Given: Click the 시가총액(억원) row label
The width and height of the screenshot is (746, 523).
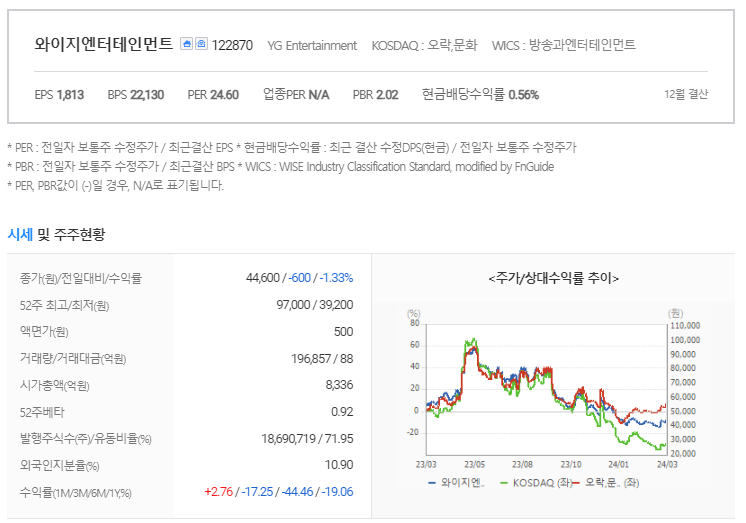Looking at the screenshot, I should click(54, 385).
